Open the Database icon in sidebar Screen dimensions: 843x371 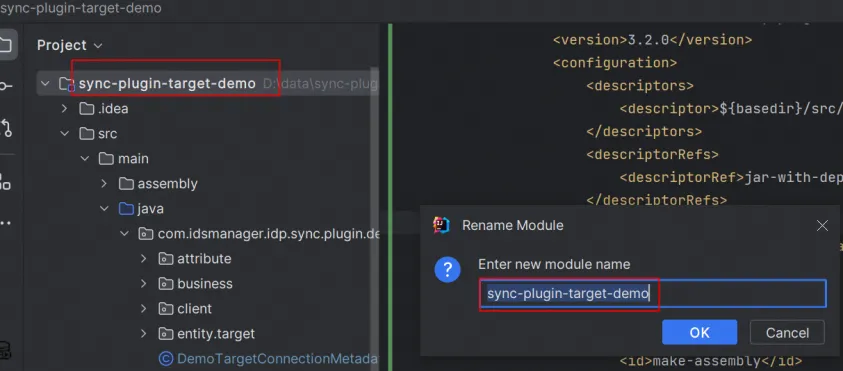(x=5, y=350)
